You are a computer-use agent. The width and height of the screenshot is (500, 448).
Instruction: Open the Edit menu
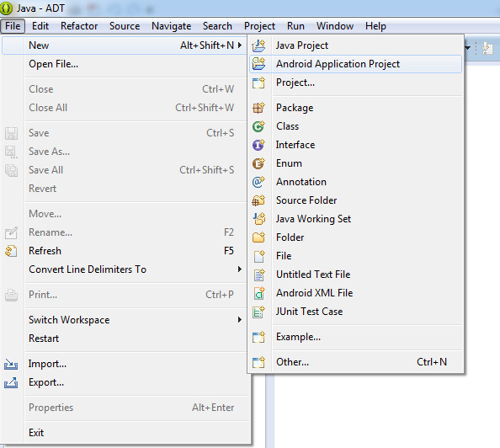40,26
